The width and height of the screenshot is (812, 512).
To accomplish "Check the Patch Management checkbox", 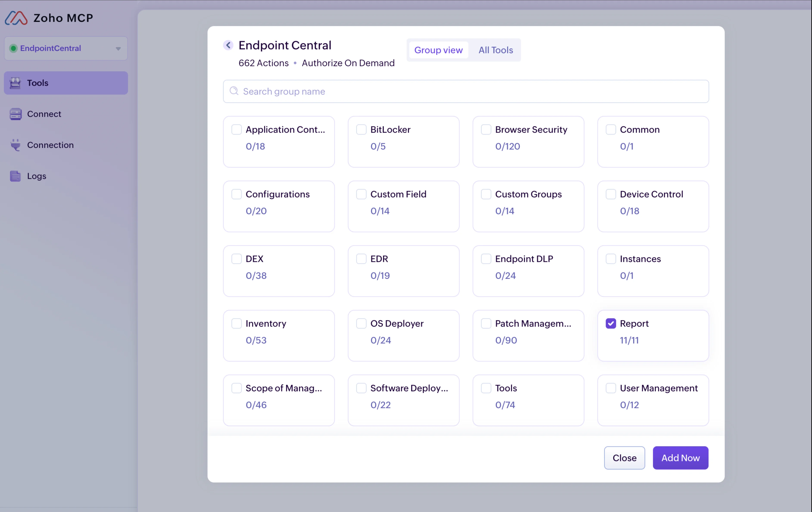I will pos(486,323).
